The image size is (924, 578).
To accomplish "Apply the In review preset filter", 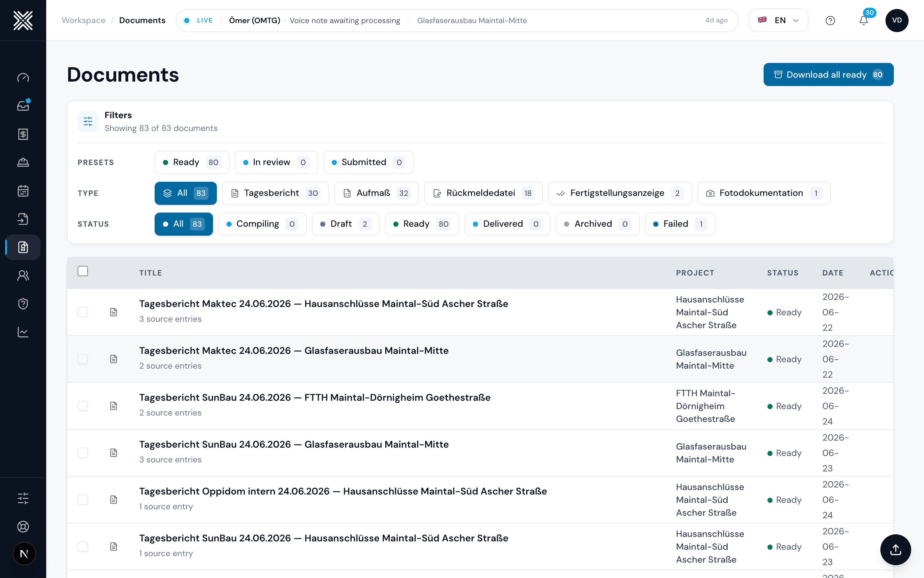I will click(x=277, y=162).
